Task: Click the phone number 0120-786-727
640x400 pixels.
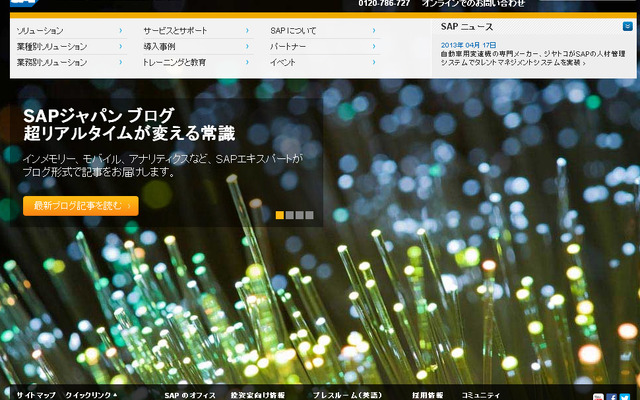Action: tap(384, 3)
